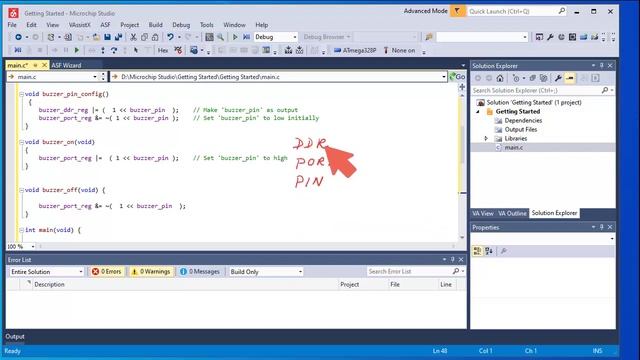This screenshot has height=360, width=640.
Task: Pin the Properties panel
Action: (602, 227)
